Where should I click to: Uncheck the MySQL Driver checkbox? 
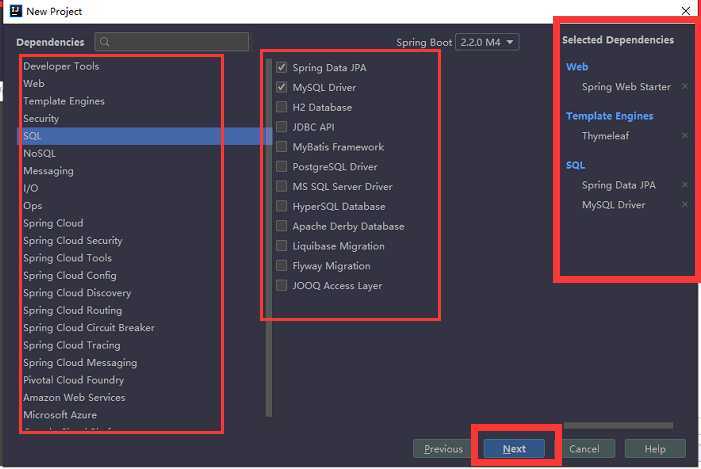[281, 87]
